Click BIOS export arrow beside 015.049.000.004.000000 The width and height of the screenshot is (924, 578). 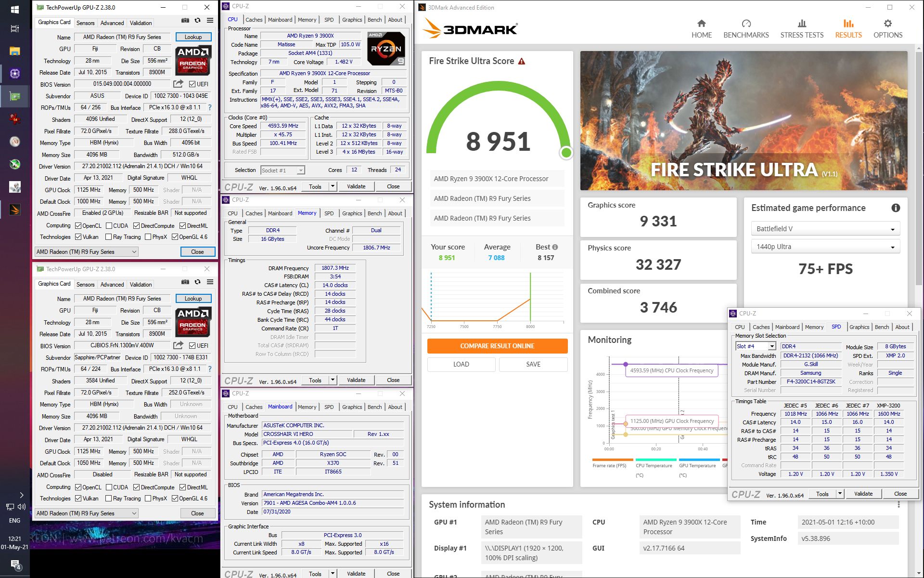(x=178, y=84)
